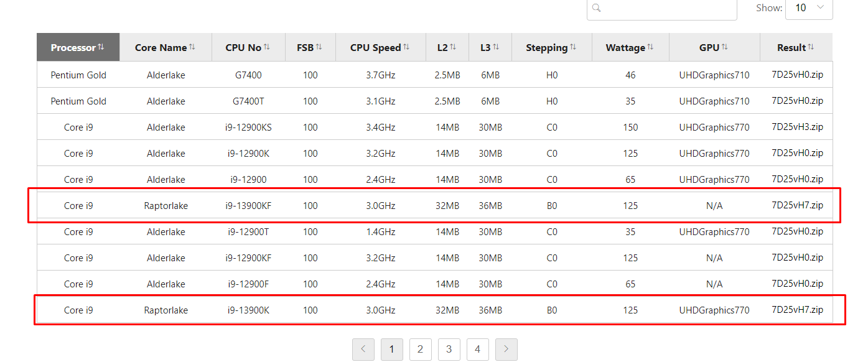
Task: Click UHDGraphics770 in the i9-13900K row
Action: 714,310
